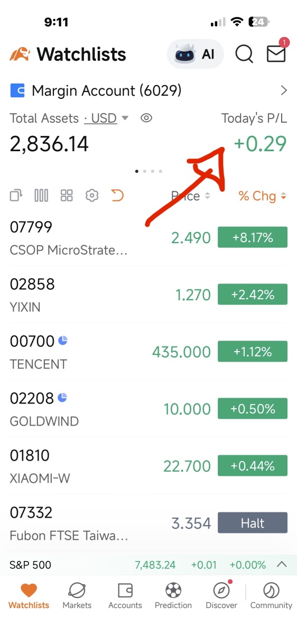297x644 pixels.
Task: Expand the S&P 500 index bar
Action: click(x=282, y=565)
